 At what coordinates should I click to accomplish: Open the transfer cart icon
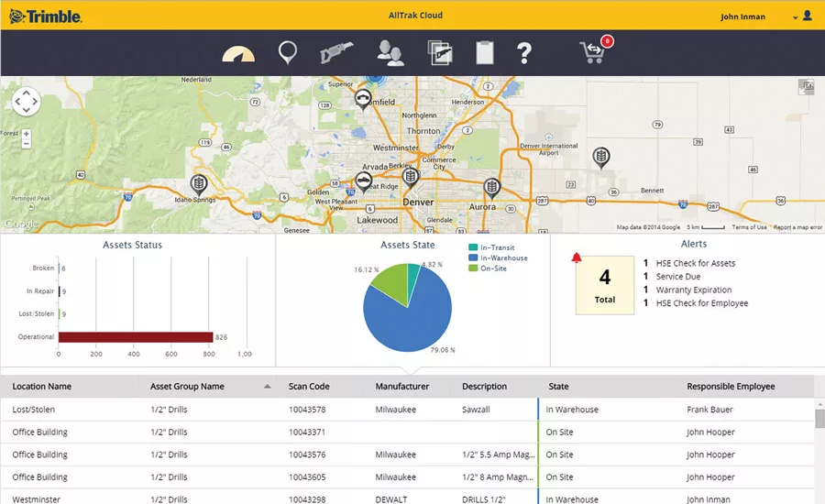[593, 52]
